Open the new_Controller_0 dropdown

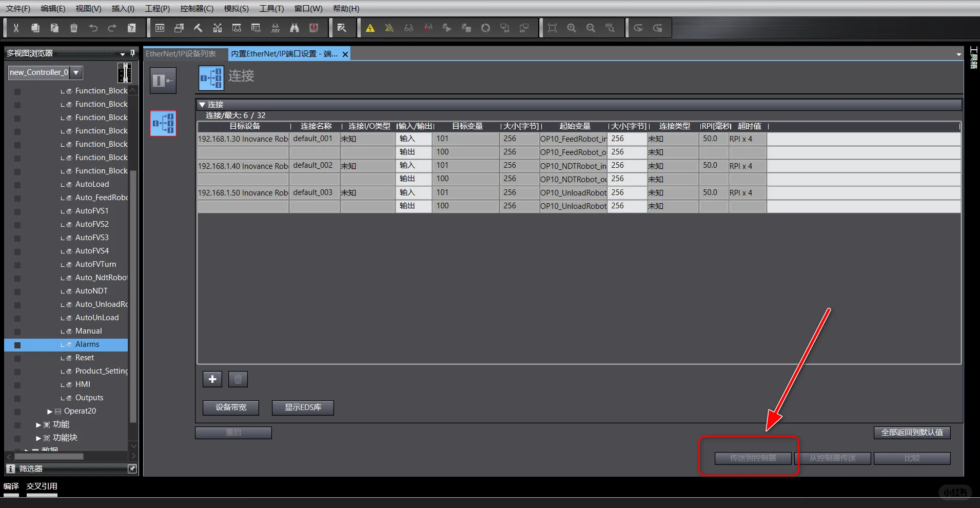[76, 72]
